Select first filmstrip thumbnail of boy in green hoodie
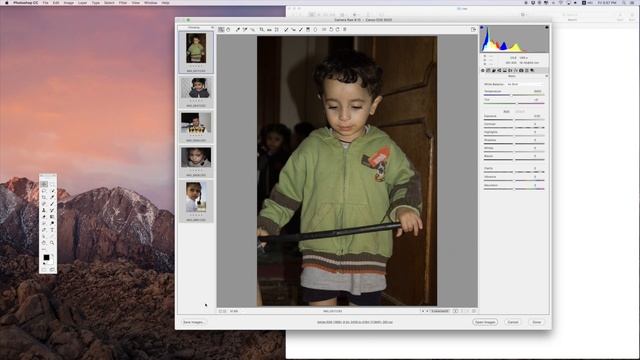 click(196, 48)
